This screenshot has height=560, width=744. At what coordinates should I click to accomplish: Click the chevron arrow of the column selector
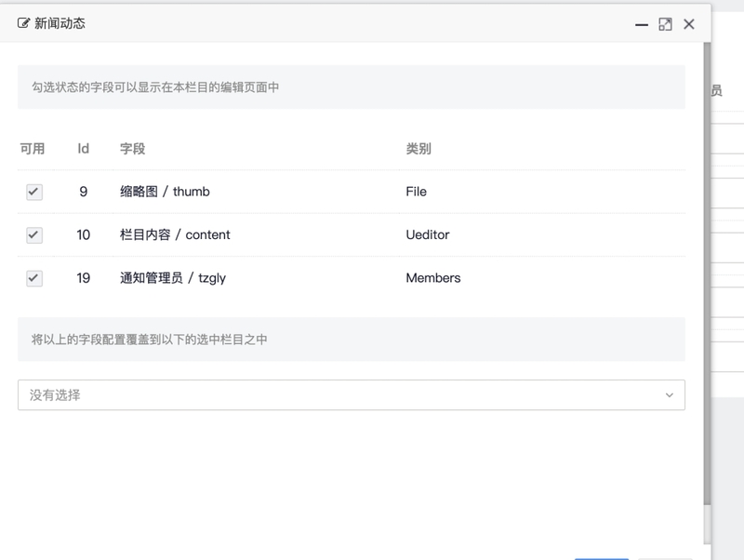pos(669,395)
